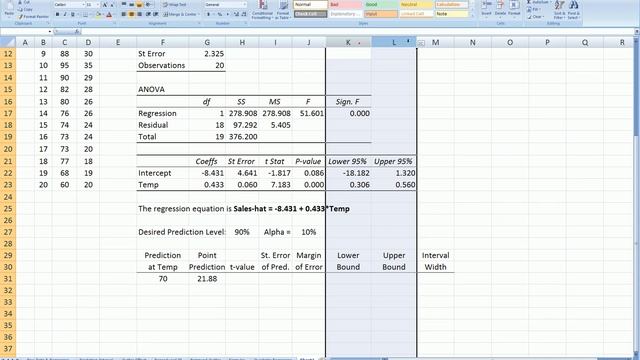This screenshot has height=360, width=640.
Task: Click into the Name Box field
Action: (x=24, y=31)
